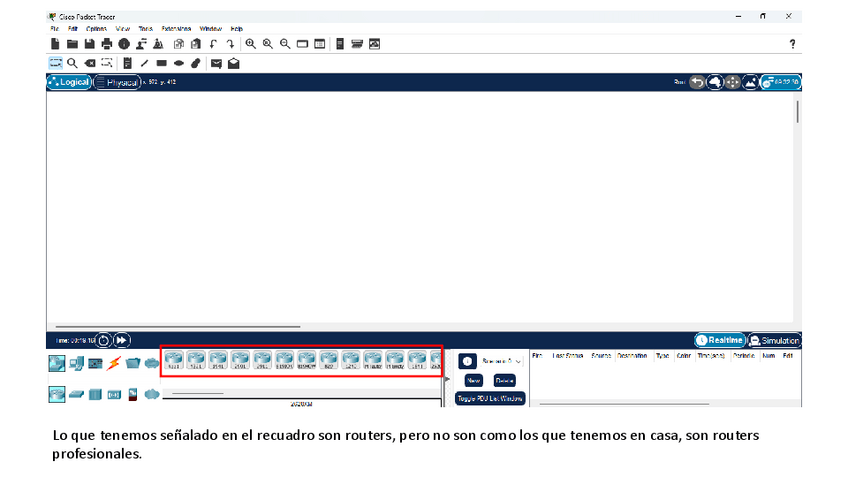
Task: Click the workspace vertical scrollbar
Action: coord(797,112)
